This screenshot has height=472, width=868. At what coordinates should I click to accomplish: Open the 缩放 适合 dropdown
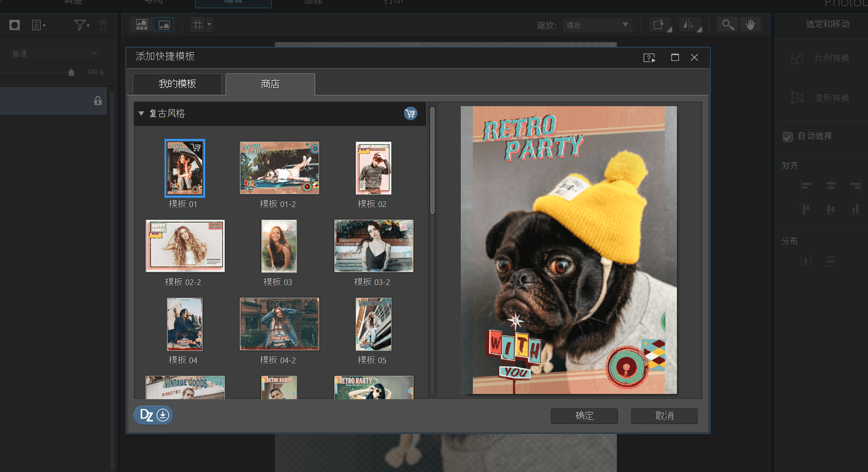tap(597, 25)
